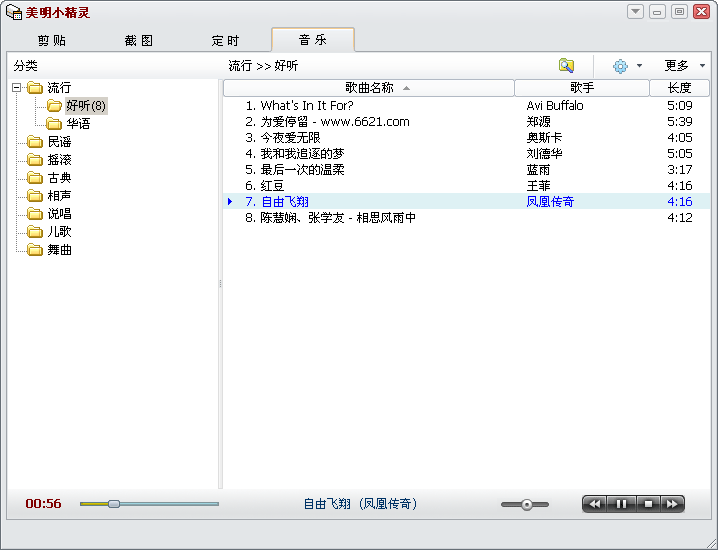Viewport: 718px width, 550px height.
Task: Skip to the next track
Action: [x=672, y=504]
